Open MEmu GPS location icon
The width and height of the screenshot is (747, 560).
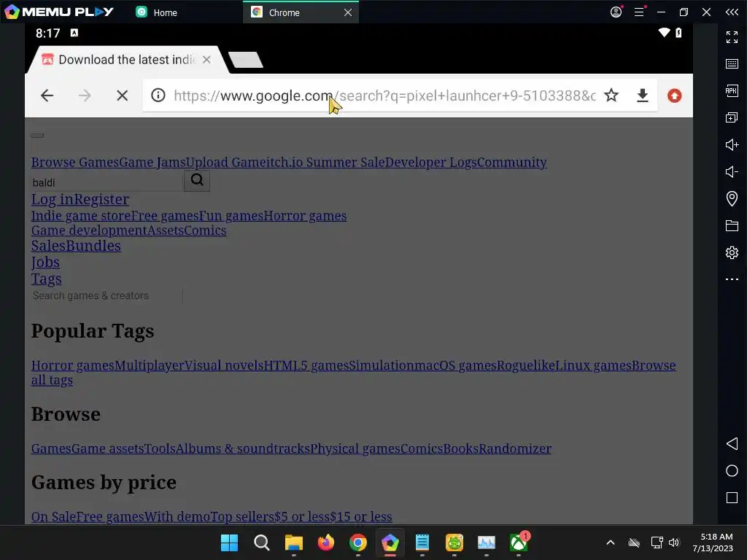(732, 198)
